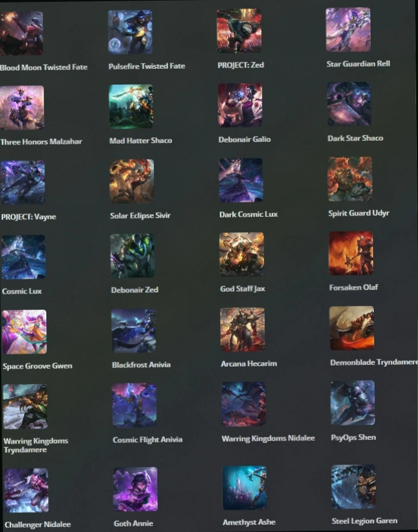Click the Warring Kingdoms Nidalee label

tap(268, 439)
